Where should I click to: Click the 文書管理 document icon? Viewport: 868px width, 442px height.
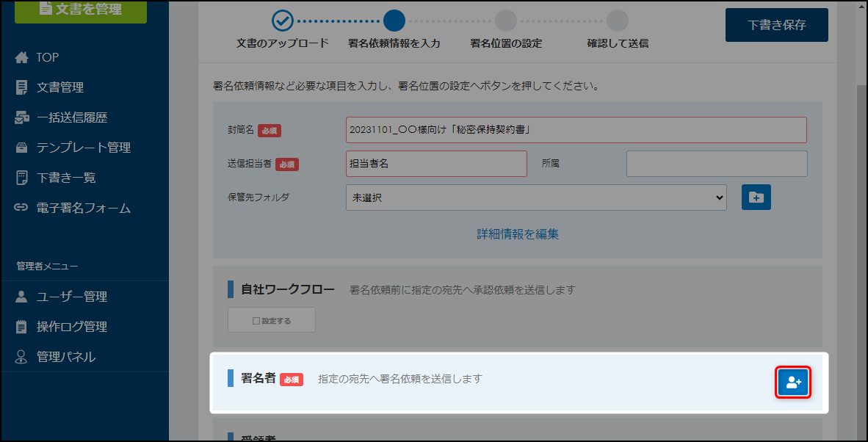click(21, 87)
